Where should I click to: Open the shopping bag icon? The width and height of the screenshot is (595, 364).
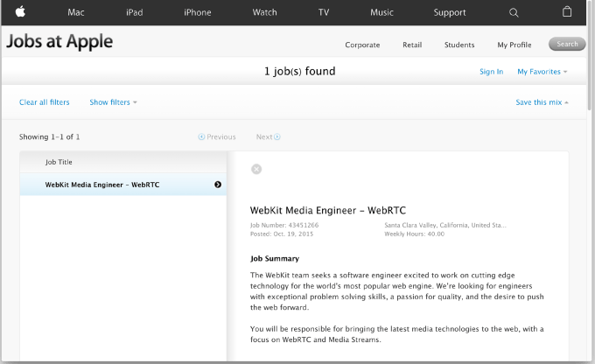click(x=567, y=12)
